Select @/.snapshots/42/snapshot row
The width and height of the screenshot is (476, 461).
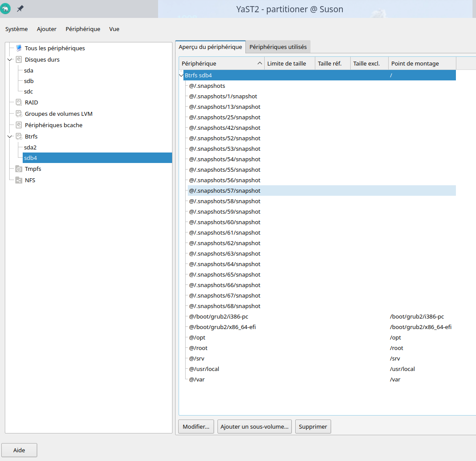322,128
